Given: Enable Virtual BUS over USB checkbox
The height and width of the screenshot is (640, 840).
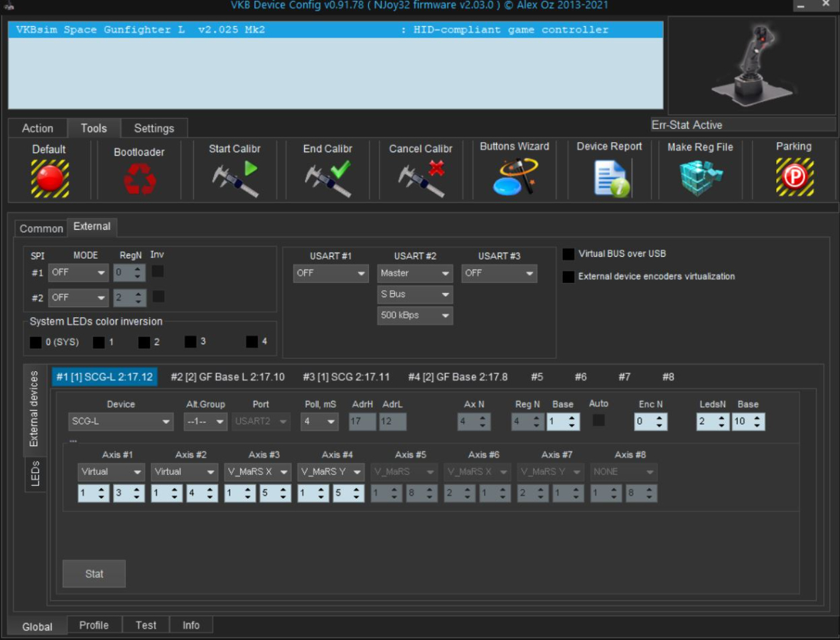Looking at the screenshot, I should (569, 255).
